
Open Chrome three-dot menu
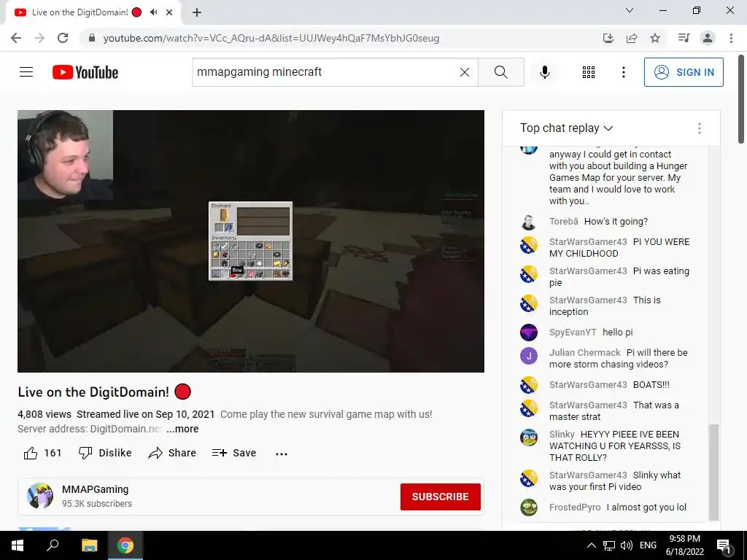(x=731, y=38)
